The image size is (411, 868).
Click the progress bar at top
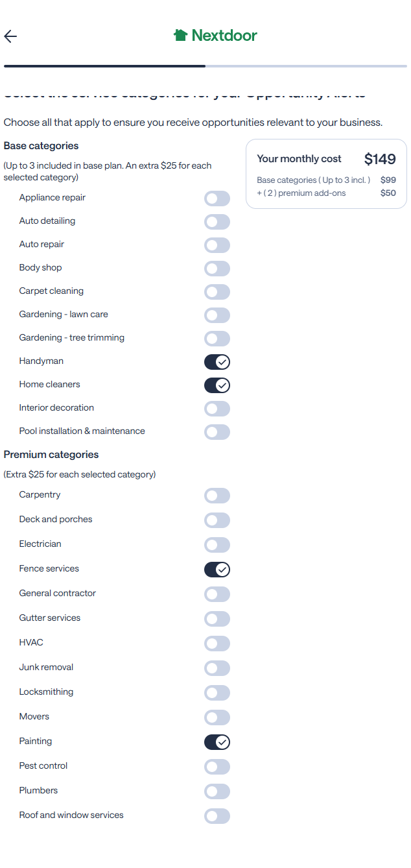click(x=205, y=66)
